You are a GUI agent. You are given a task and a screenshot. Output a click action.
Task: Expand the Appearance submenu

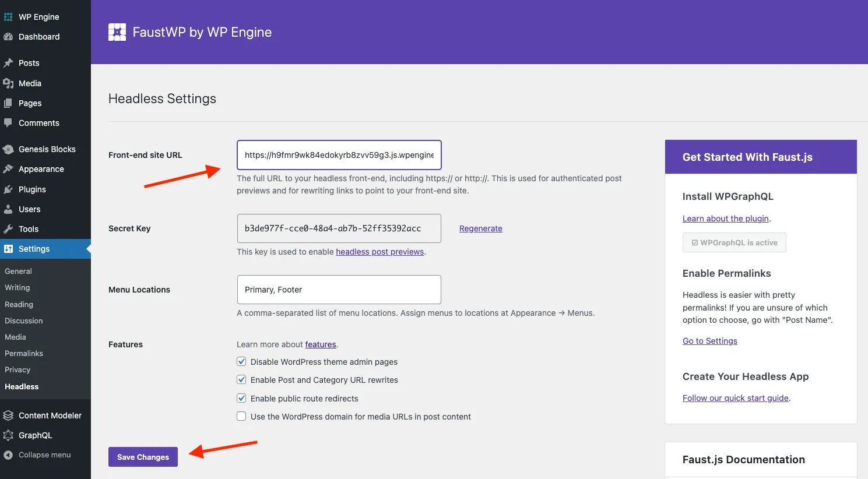[x=40, y=169]
